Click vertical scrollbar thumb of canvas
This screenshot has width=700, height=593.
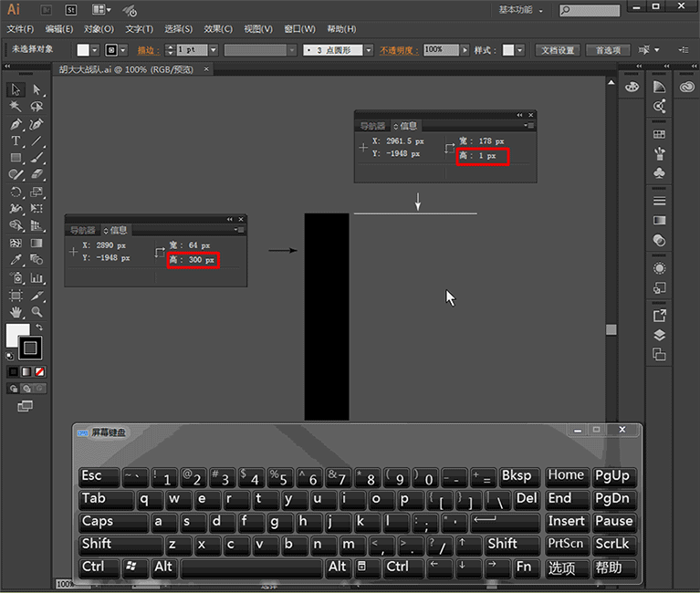[611, 329]
